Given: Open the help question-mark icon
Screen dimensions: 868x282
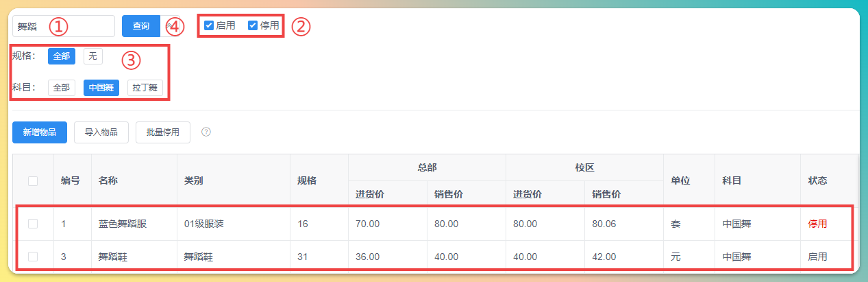Looking at the screenshot, I should coord(206,132).
